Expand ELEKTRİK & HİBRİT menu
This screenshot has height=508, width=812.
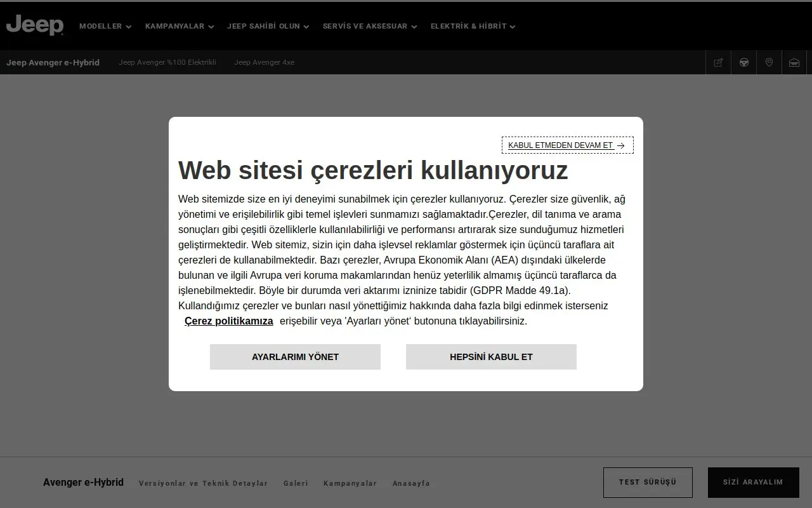(x=473, y=26)
